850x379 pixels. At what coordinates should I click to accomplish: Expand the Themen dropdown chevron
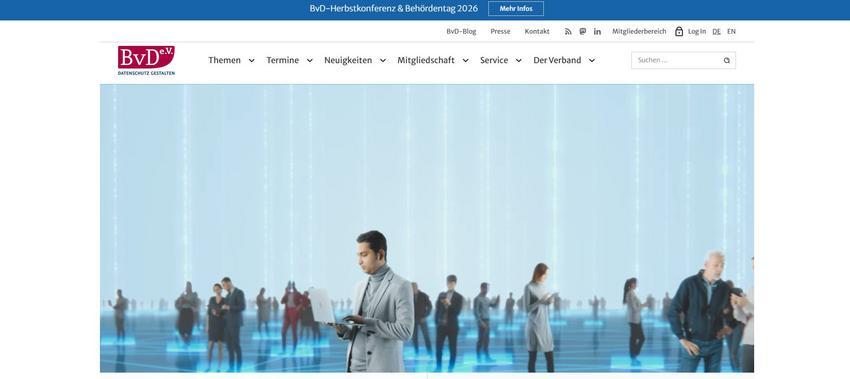[x=251, y=60]
